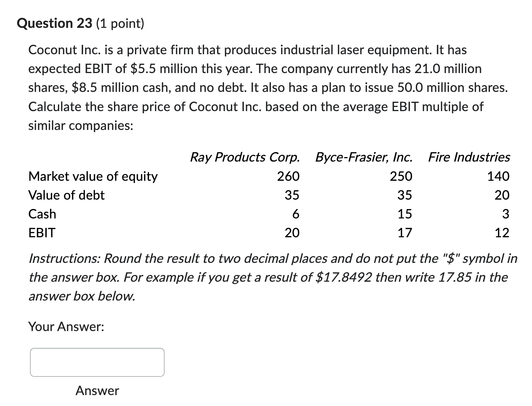The height and width of the screenshot is (406, 532).
Task: Click the Answer button below the input box
Action: (97, 391)
